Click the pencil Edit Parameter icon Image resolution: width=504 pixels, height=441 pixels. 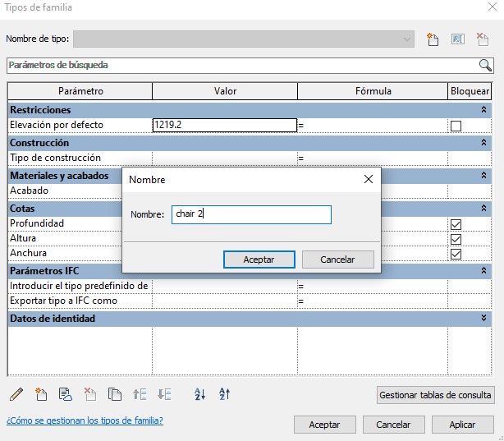16,394
